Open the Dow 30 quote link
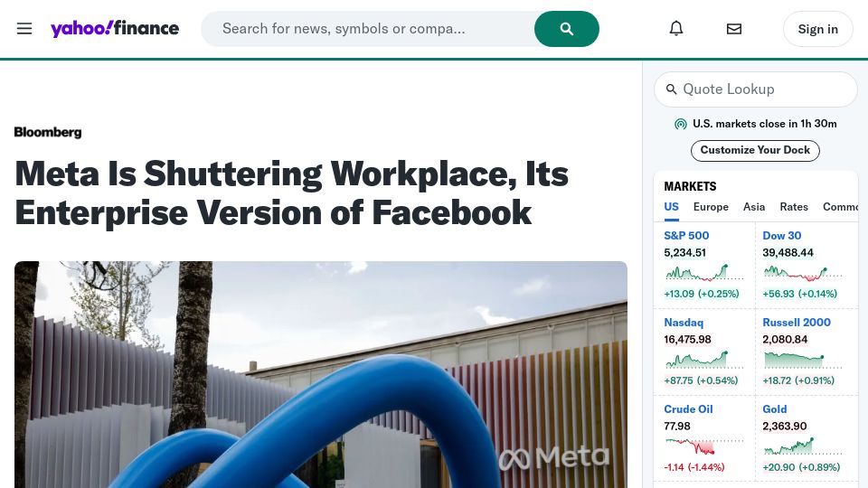The width and height of the screenshot is (868, 488). click(x=781, y=236)
